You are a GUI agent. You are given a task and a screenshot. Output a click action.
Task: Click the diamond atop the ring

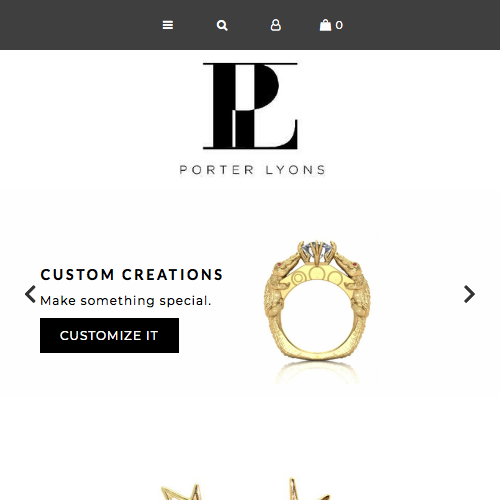click(317, 248)
